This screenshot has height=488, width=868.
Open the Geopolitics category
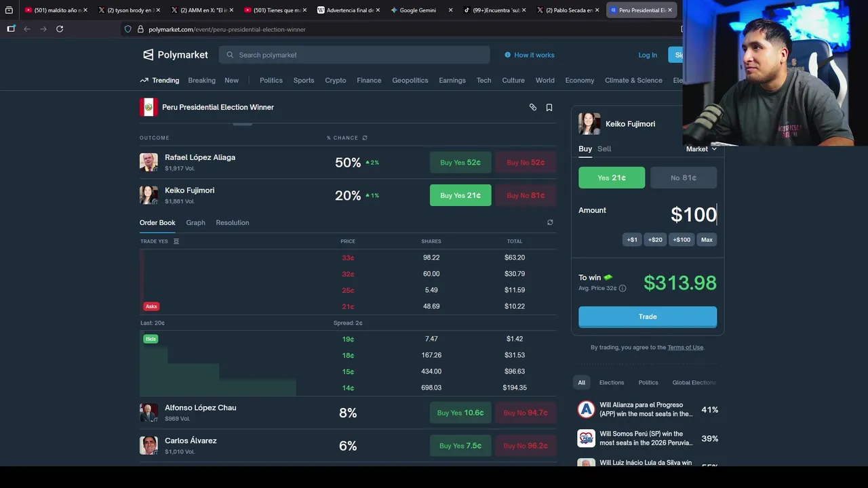pos(410,80)
